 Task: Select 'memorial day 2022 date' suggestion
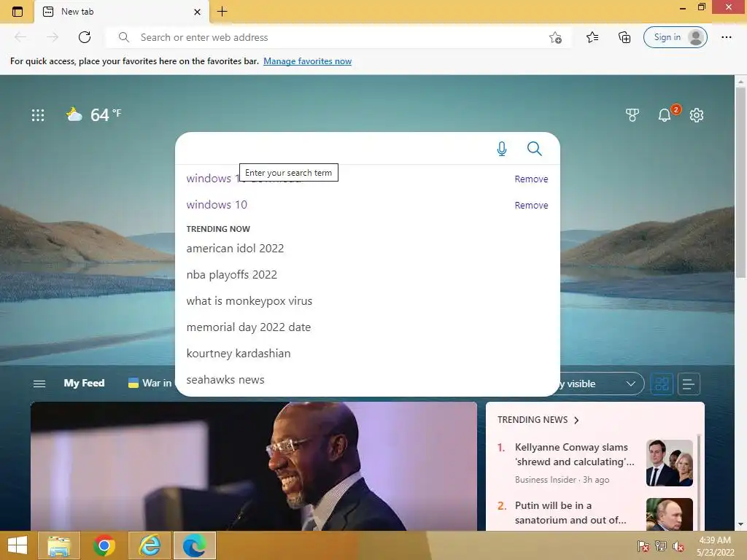pos(248,327)
